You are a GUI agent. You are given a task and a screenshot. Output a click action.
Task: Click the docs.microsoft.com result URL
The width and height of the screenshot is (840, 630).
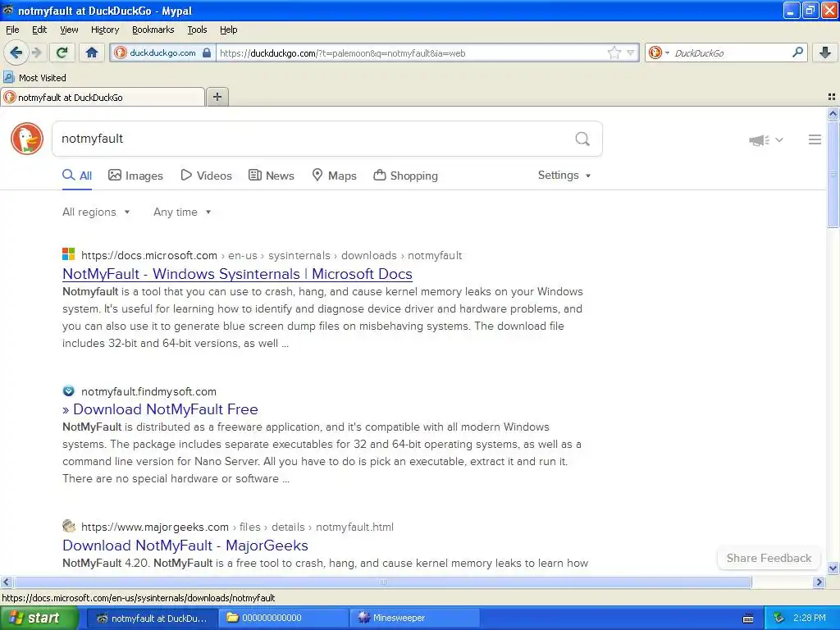click(272, 256)
